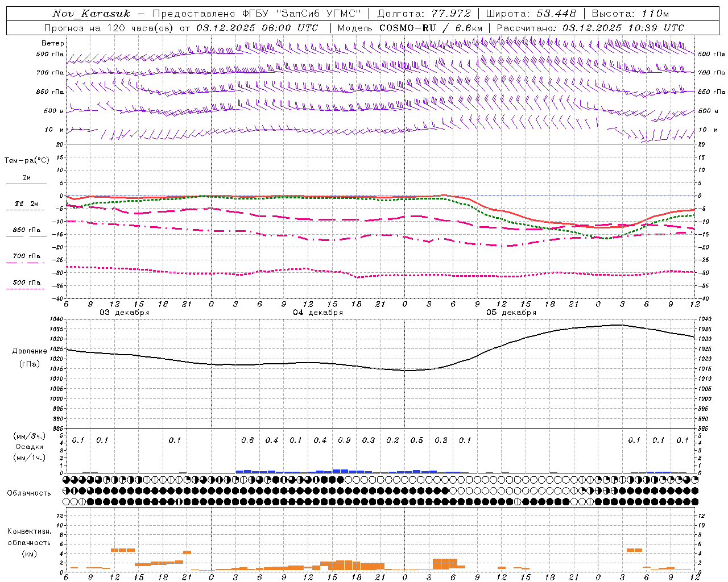The image size is (728, 582).
Task: Click the Осадки precipitation label
Action: [30, 447]
